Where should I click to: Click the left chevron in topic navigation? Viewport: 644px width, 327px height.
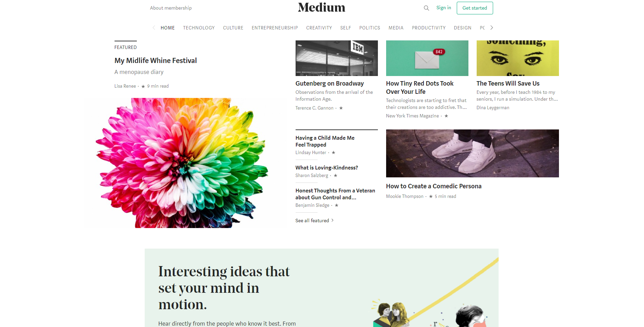[x=154, y=28]
